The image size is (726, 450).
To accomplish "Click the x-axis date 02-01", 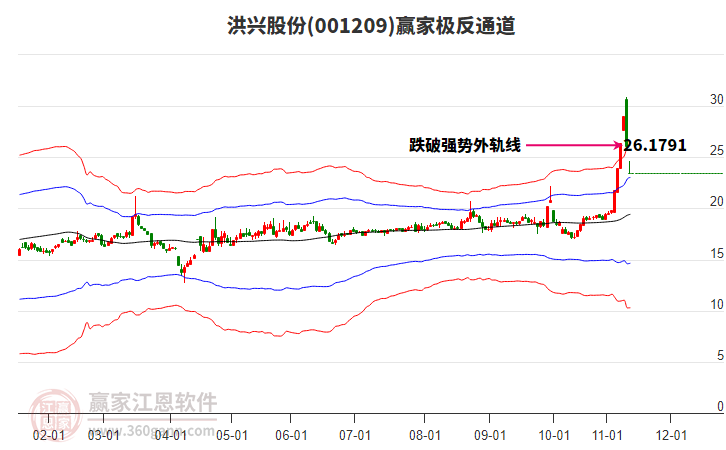I will coord(49,436).
